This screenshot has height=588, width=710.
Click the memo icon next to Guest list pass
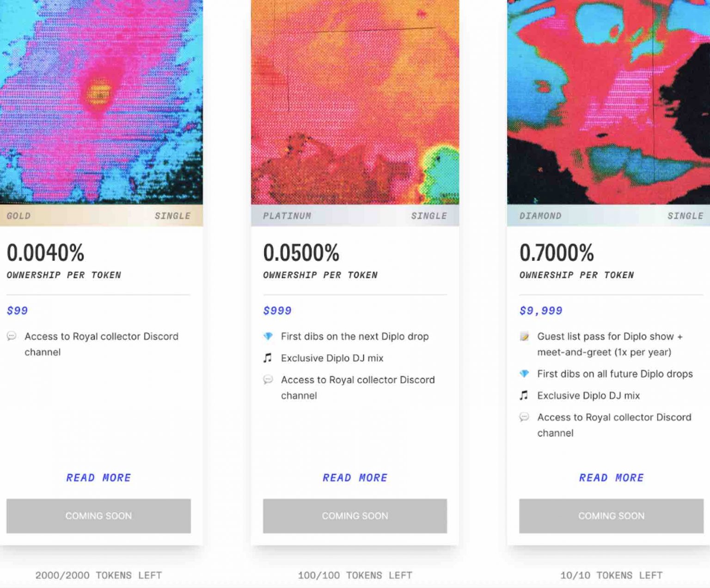point(524,336)
